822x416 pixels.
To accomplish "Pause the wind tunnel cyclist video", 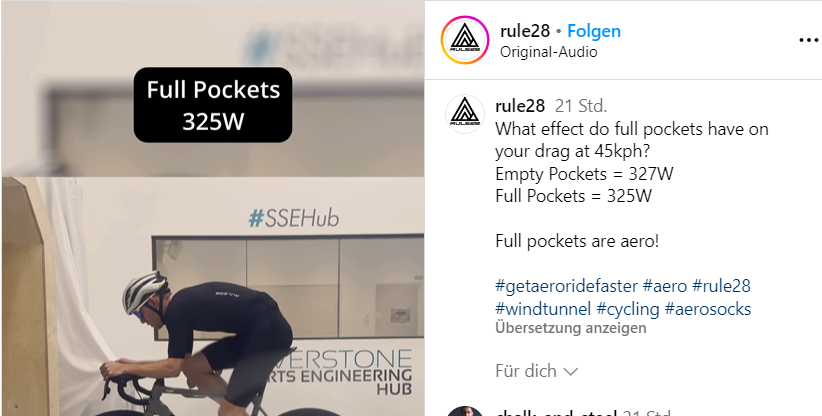I will pyautogui.click(x=213, y=297).
